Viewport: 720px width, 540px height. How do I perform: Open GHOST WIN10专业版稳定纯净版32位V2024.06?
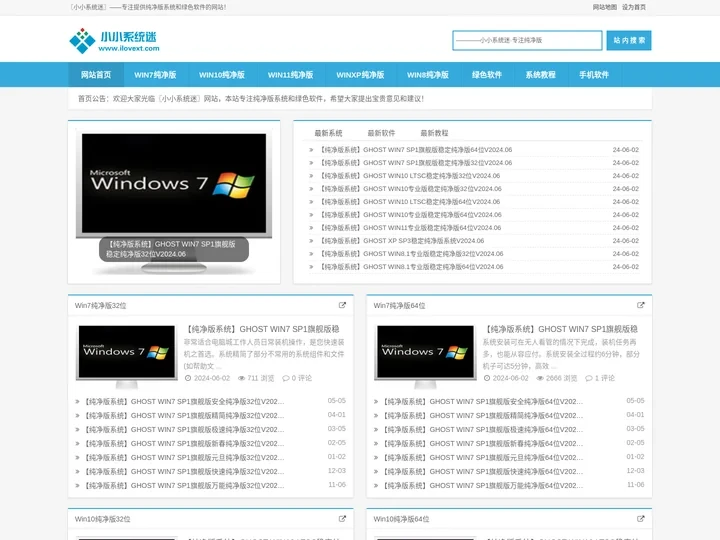(x=411, y=189)
